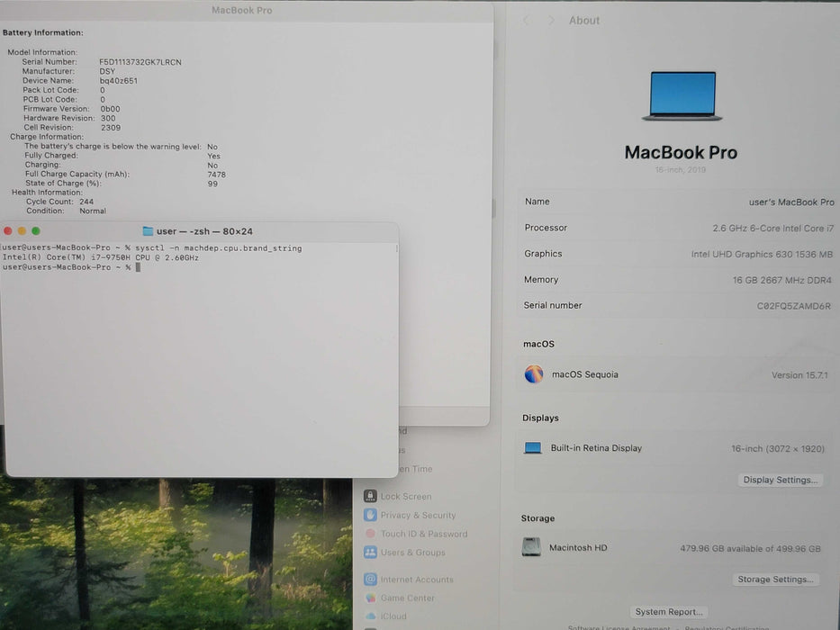Open Privacy & Security sidebar icon
Image resolution: width=840 pixels, height=630 pixels.
tap(370, 515)
